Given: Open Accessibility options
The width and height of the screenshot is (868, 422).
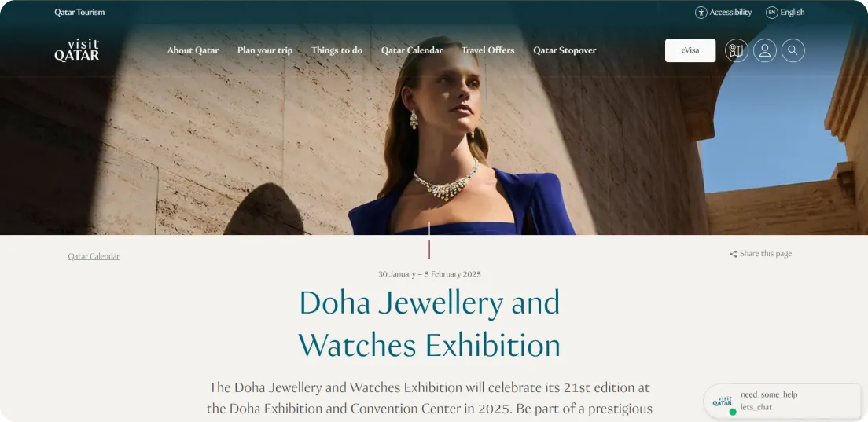Looking at the screenshot, I should [723, 12].
